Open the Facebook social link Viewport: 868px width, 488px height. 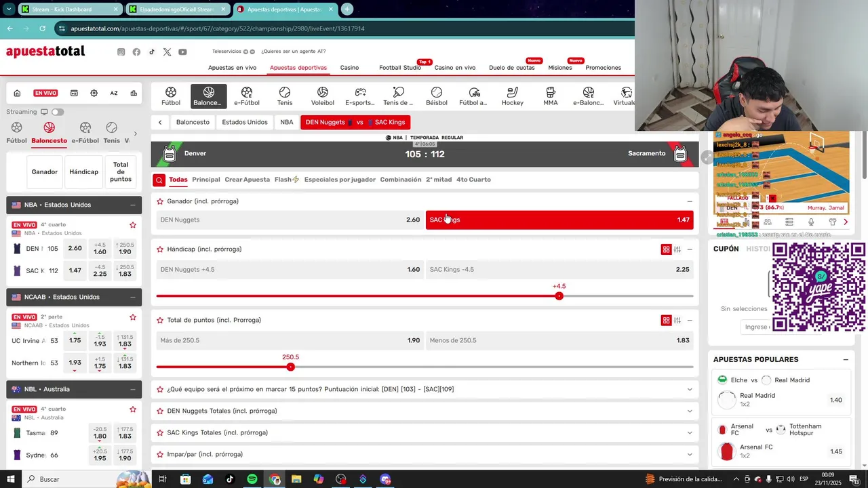click(136, 52)
